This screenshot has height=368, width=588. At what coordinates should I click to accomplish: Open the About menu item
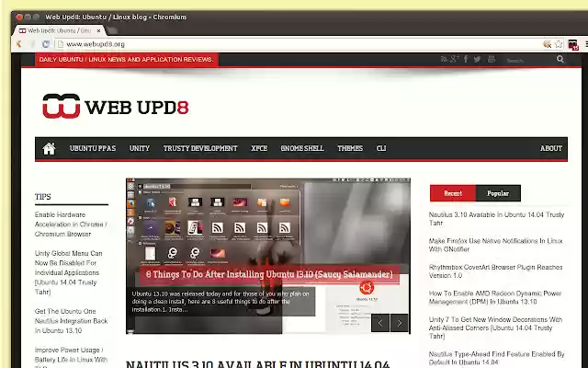coord(551,148)
